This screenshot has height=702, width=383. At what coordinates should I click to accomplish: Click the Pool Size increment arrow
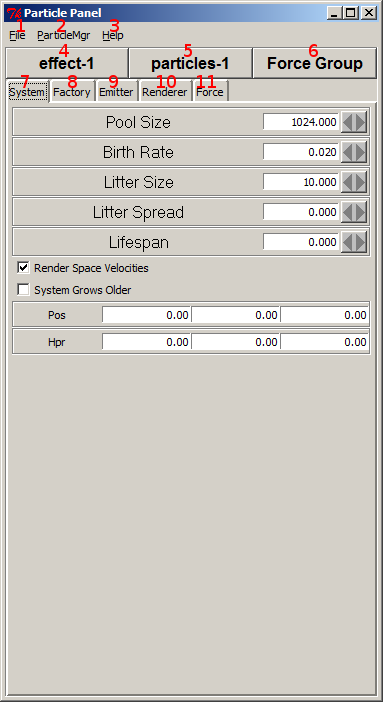(361, 122)
